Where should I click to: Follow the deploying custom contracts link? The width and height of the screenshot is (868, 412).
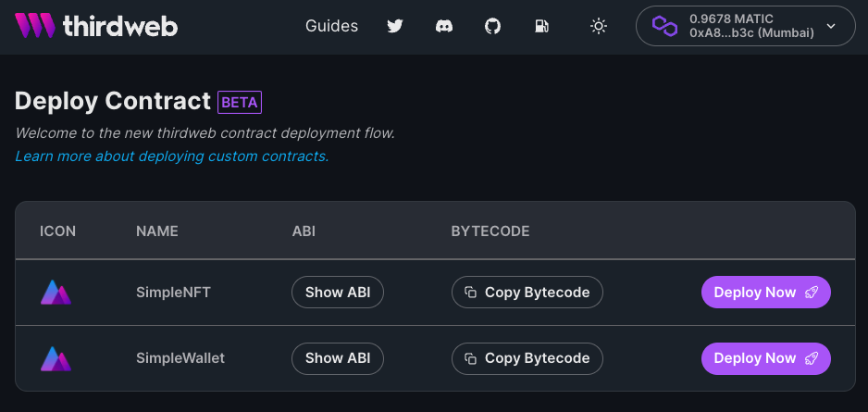(172, 156)
